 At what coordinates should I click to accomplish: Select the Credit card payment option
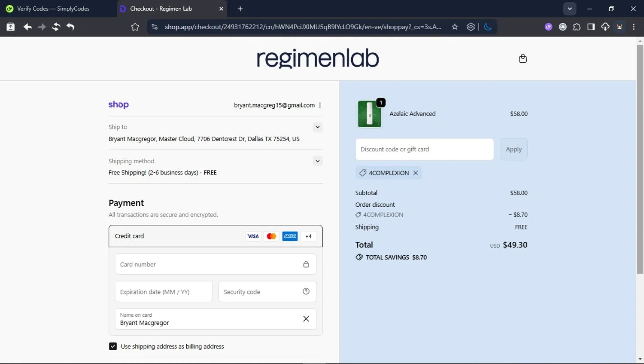(x=216, y=236)
